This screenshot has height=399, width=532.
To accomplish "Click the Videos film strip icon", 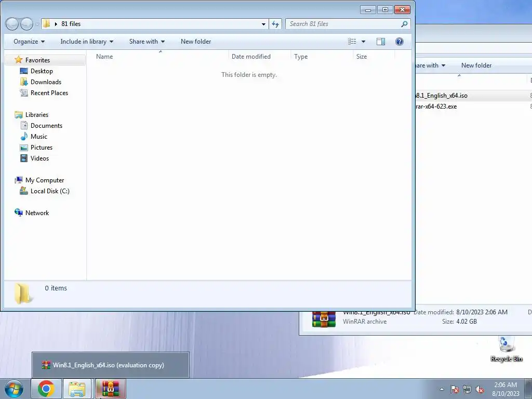I will (24, 158).
